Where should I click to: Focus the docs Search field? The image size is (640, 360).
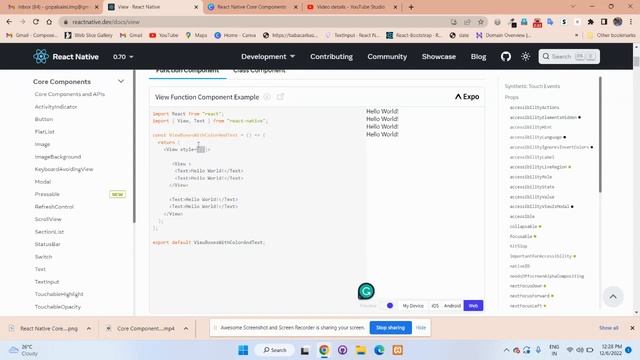[569, 56]
